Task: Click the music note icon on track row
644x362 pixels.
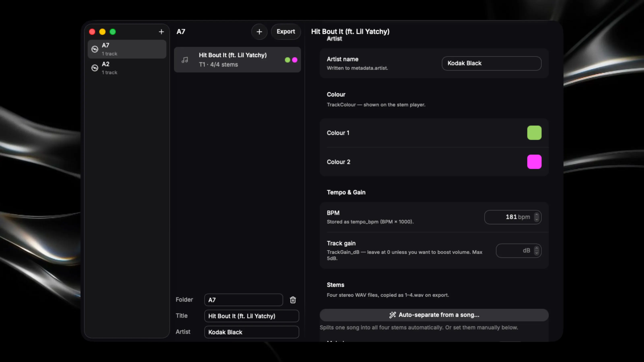Action: (185, 60)
